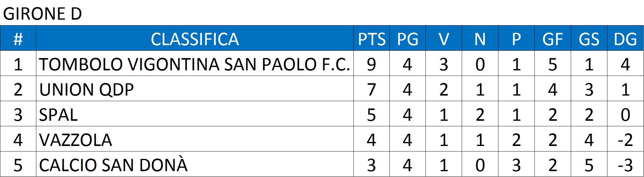Click the DG column header
This screenshot has width=644, height=177.
click(625, 38)
